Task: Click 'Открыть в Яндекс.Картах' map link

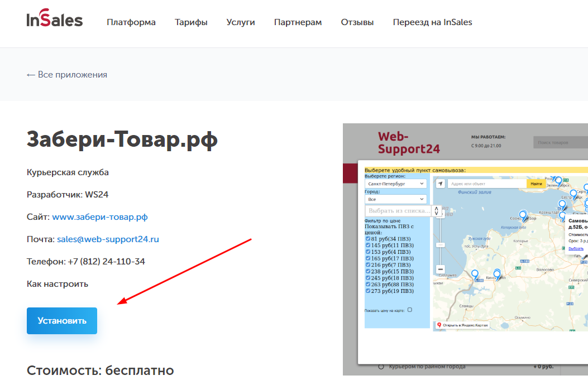Action: click(x=463, y=325)
